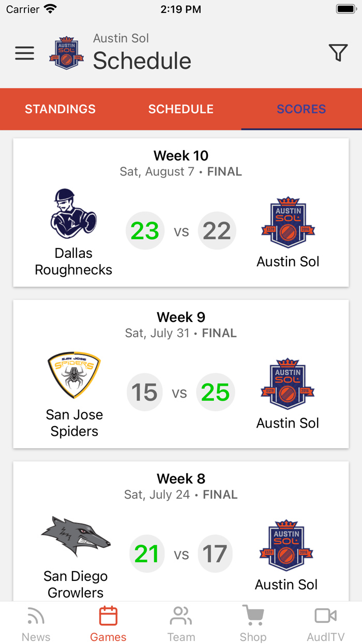
Task: Tap the filter funnel icon
Action: tap(338, 53)
